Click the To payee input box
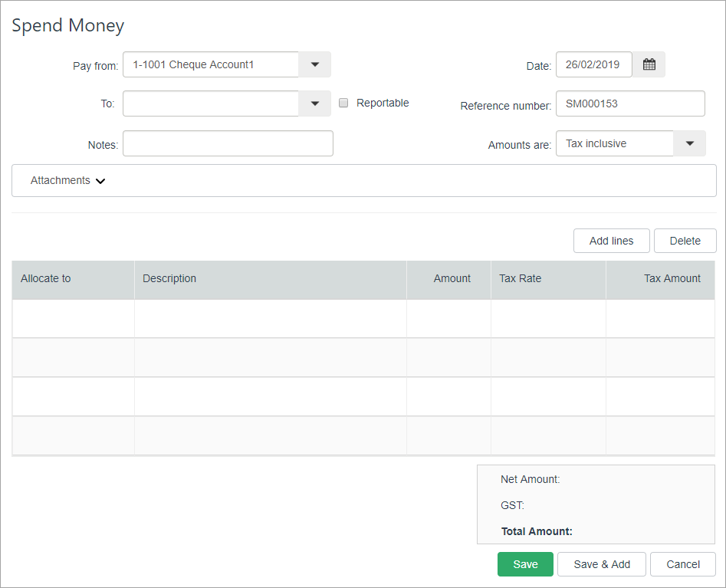The width and height of the screenshot is (726, 588). tap(211, 103)
